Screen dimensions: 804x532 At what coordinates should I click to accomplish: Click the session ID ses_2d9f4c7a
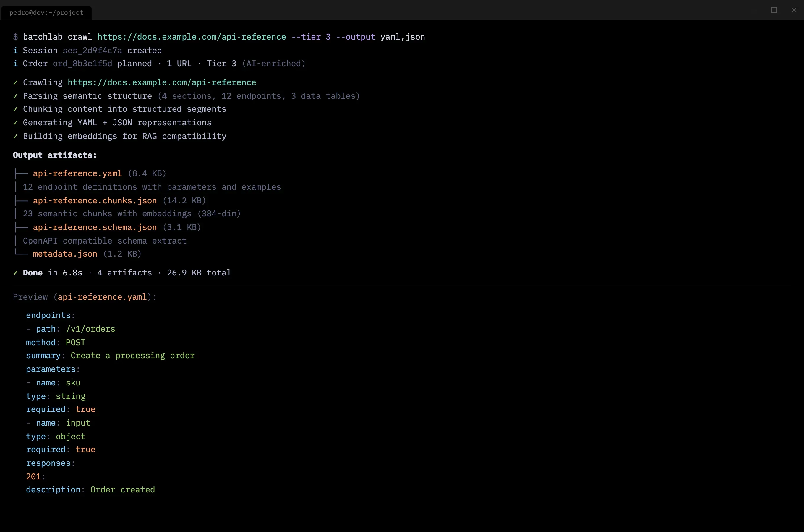point(92,50)
